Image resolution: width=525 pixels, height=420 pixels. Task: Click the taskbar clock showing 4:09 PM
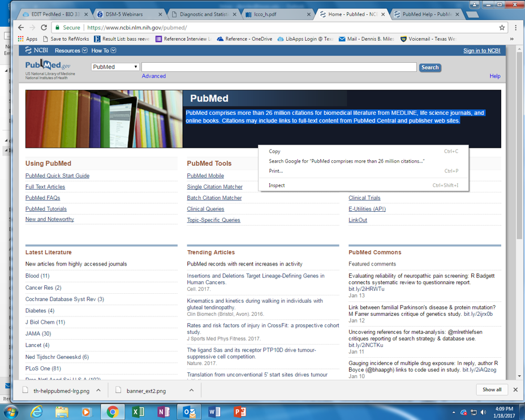504,412
